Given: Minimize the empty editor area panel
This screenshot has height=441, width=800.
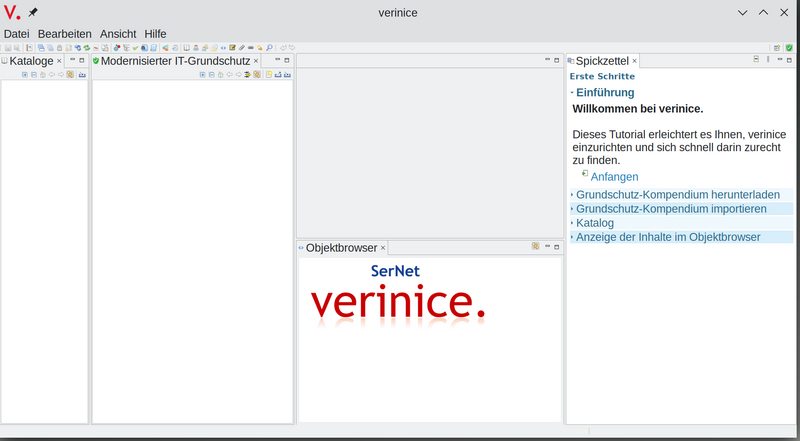Looking at the screenshot, I should pos(547,60).
